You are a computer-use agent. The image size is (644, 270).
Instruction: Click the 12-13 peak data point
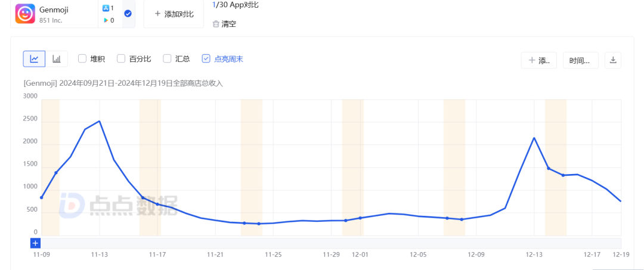[534, 138]
